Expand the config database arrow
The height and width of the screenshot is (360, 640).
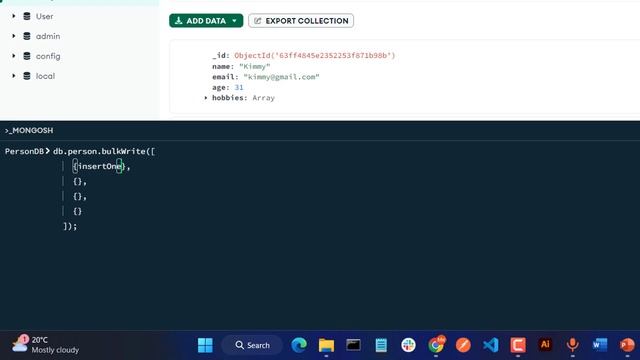14,56
